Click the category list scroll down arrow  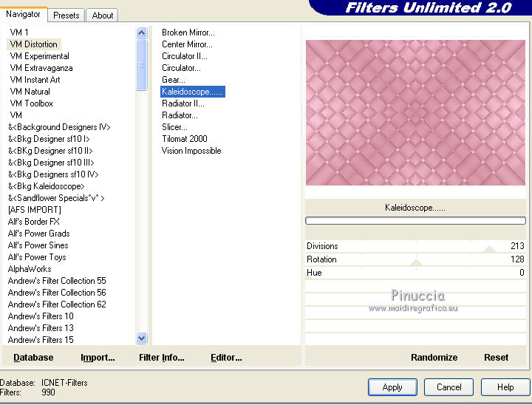141,338
